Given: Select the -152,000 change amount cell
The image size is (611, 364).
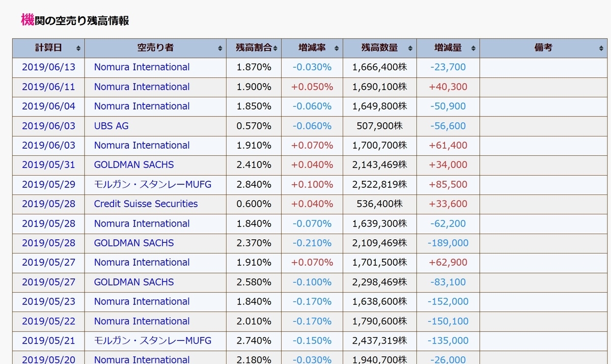Looking at the screenshot, I should click(x=448, y=301).
